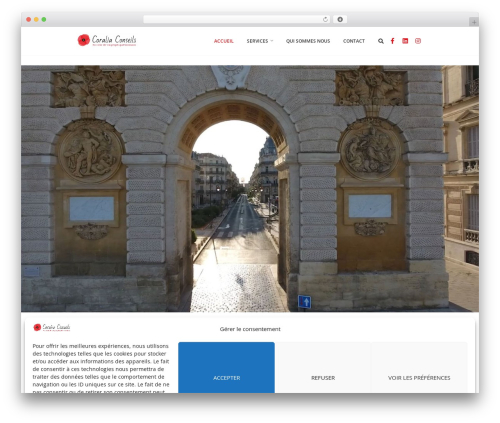500x423 pixels.
Task: Click the 'Gérer le consentement' heading
Action: [x=250, y=329]
